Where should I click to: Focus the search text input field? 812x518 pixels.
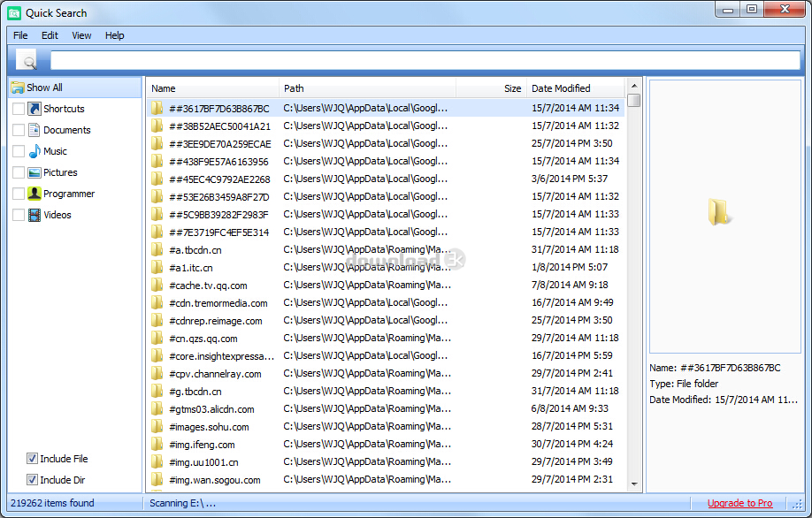[425, 60]
